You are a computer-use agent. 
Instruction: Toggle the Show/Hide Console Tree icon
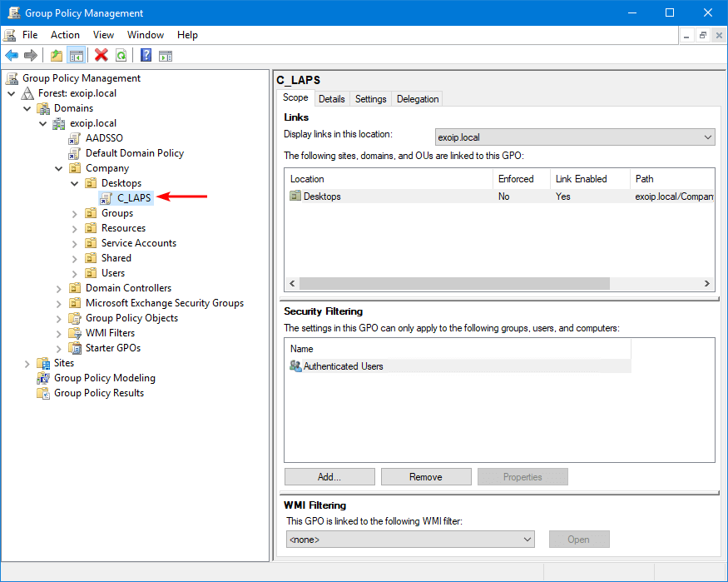[77, 56]
